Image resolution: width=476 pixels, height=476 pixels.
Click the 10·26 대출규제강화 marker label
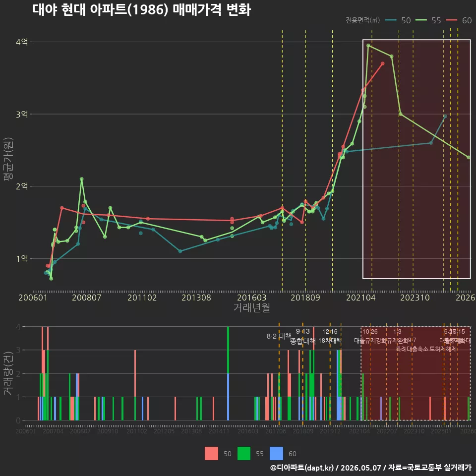[370, 336]
